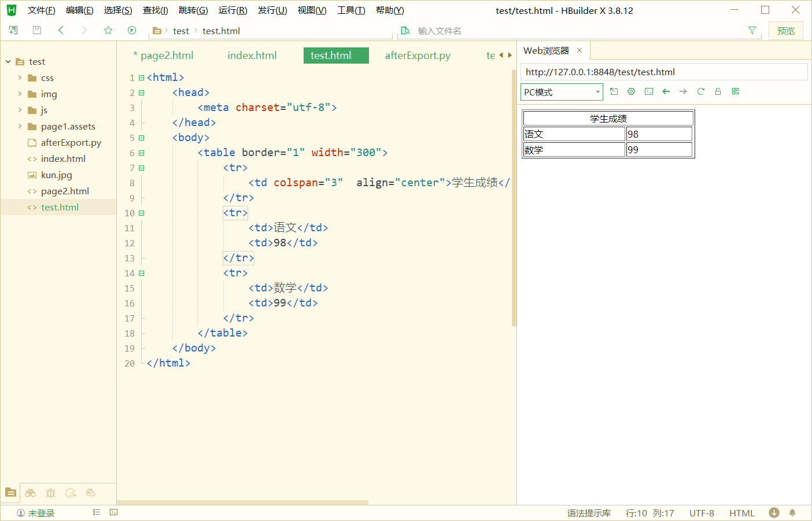Open the debug bug icon in sidebar bottom
812x521 pixels.
click(x=51, y=493)
